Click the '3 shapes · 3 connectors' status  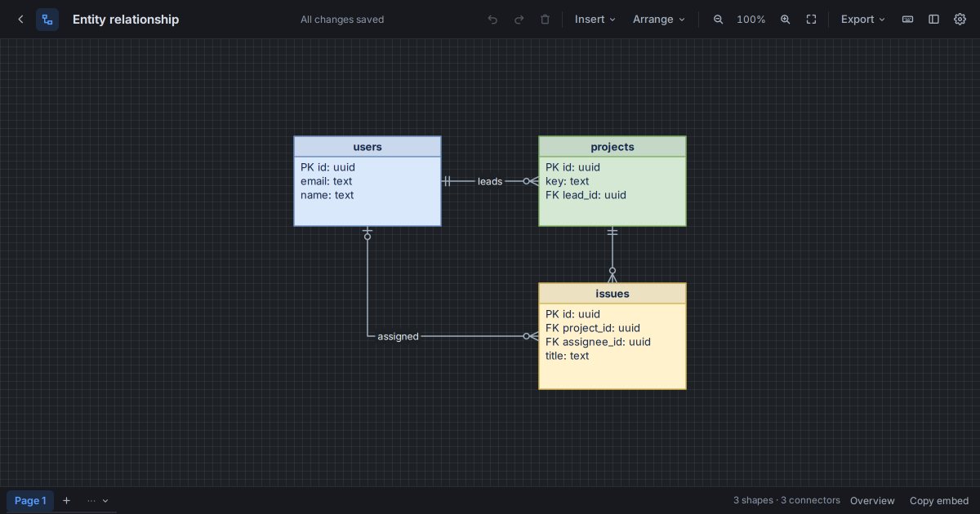tap(786, 500)
